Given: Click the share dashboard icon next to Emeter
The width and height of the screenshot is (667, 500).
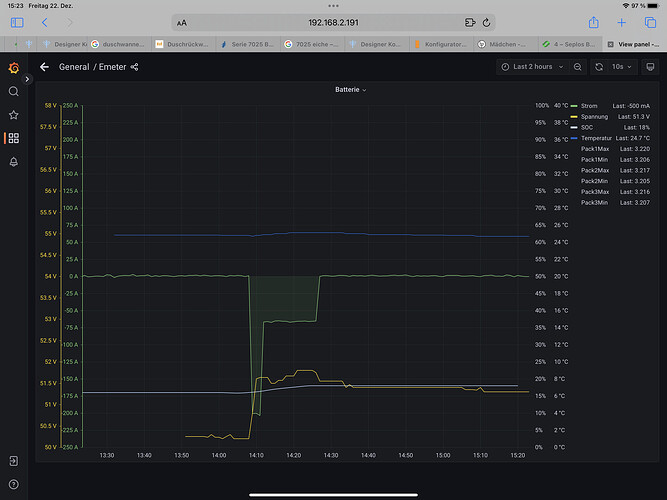Looking at the screenshot, I should click(x=135, y=67).
